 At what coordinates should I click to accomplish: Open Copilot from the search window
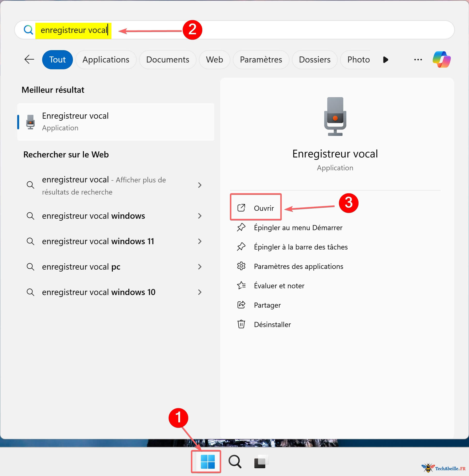441,59
